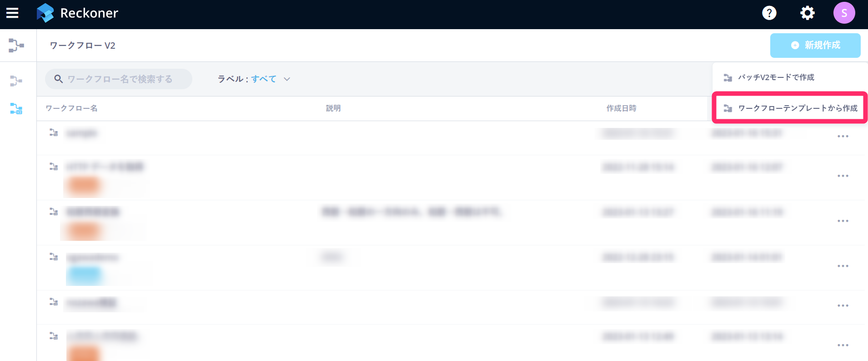Click the workflow icon of first row
Viewport: 868px width, 361px height.
click(54, 133)
